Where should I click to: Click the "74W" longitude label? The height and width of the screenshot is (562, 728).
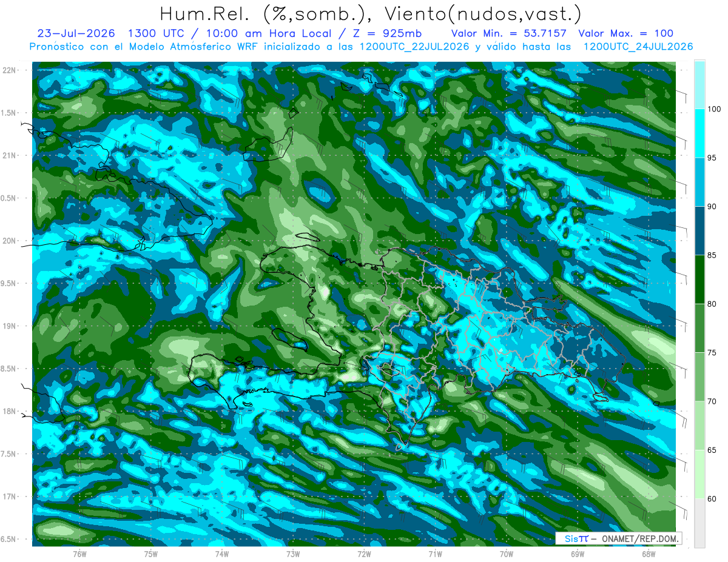[x=222, y=554]
